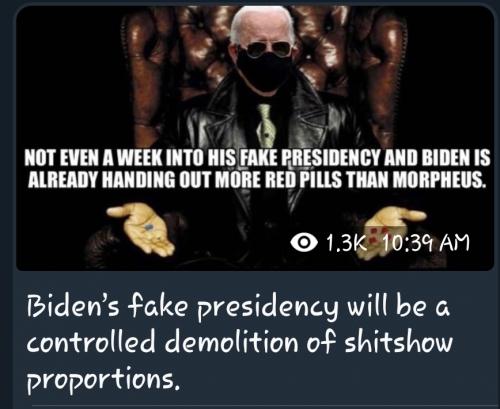Image resolution: width=500 pixels, height=409 pixels.
Task: Click the word 'proportions.' in the message
Action: pos(104,379)
